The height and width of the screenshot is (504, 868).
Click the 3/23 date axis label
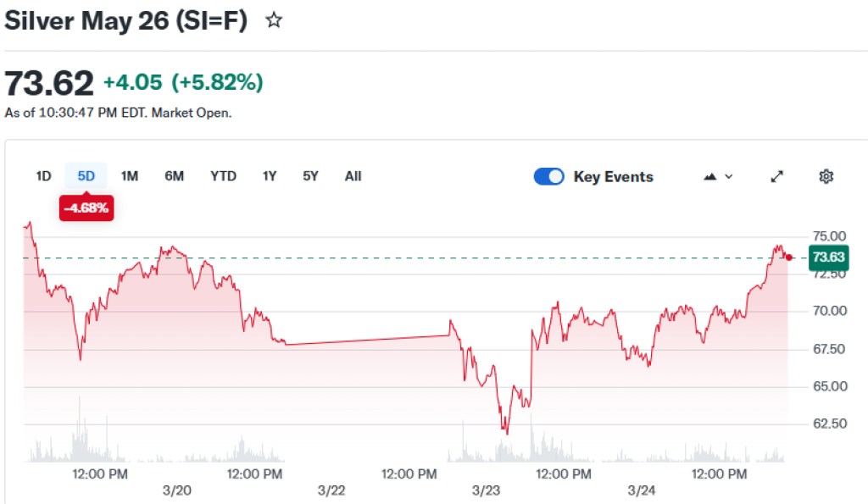pyautogui.click(x=487, y=490)
